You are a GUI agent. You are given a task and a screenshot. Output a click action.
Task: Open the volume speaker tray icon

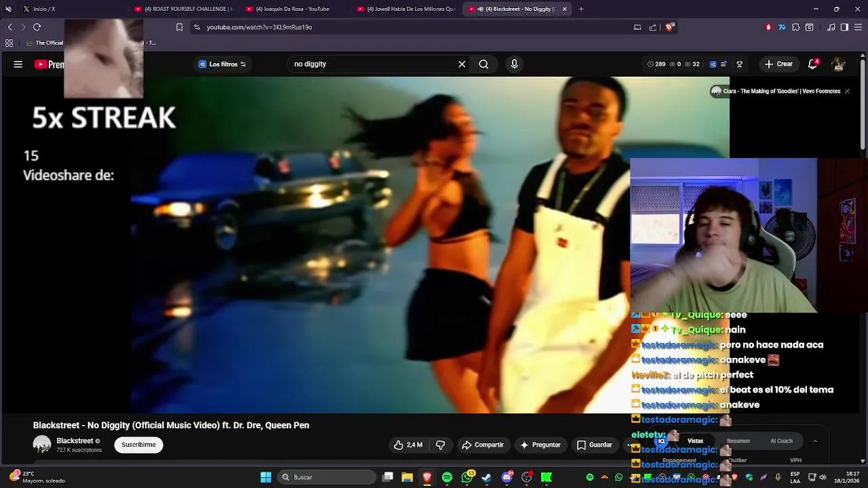823,477
